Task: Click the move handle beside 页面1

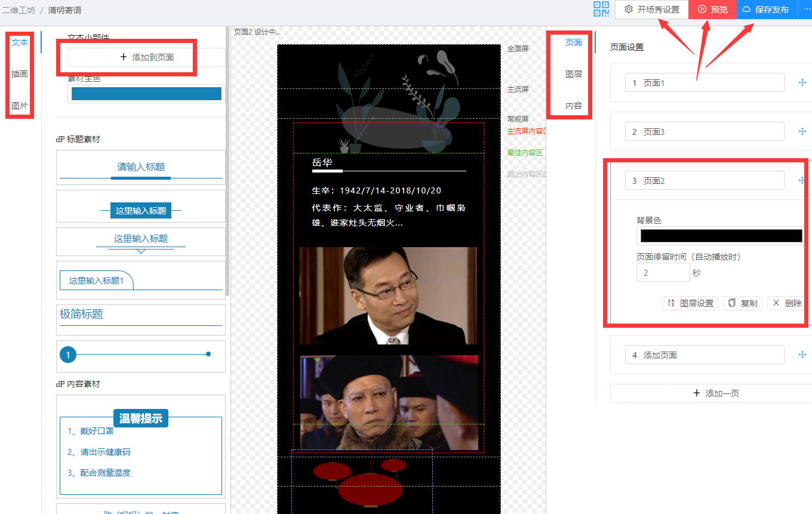Action: click(802, 83)
